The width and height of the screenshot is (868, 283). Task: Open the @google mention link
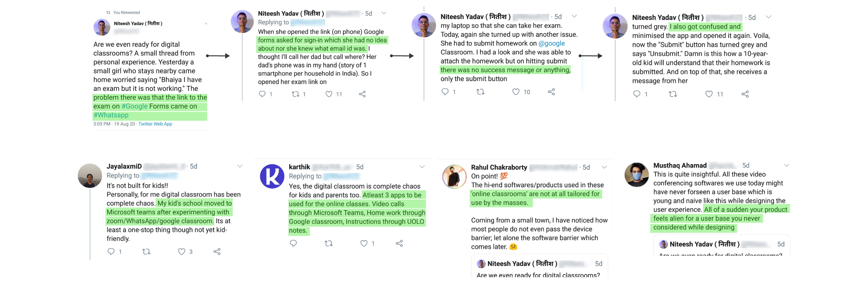[x=551, y=43]
